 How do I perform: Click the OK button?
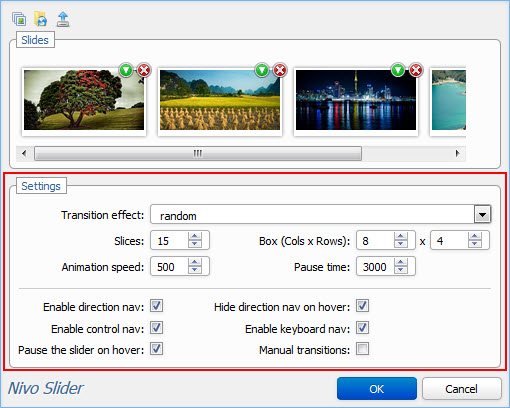(x=377, y=389)
